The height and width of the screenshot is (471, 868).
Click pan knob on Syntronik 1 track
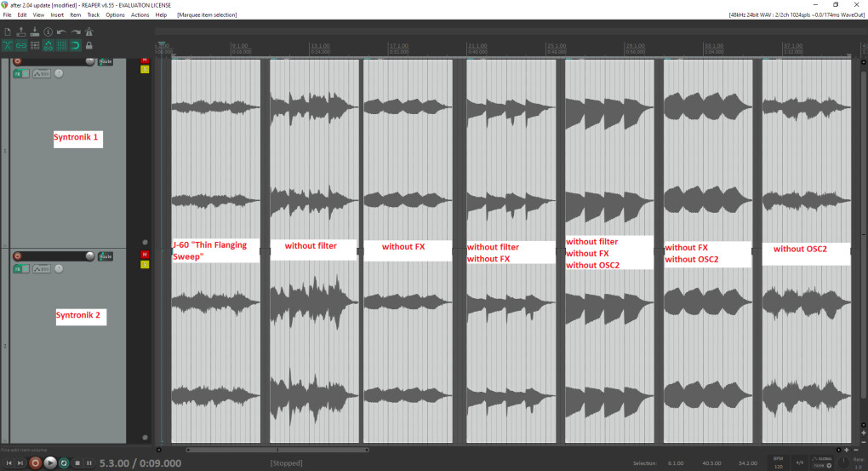[59, 74]
